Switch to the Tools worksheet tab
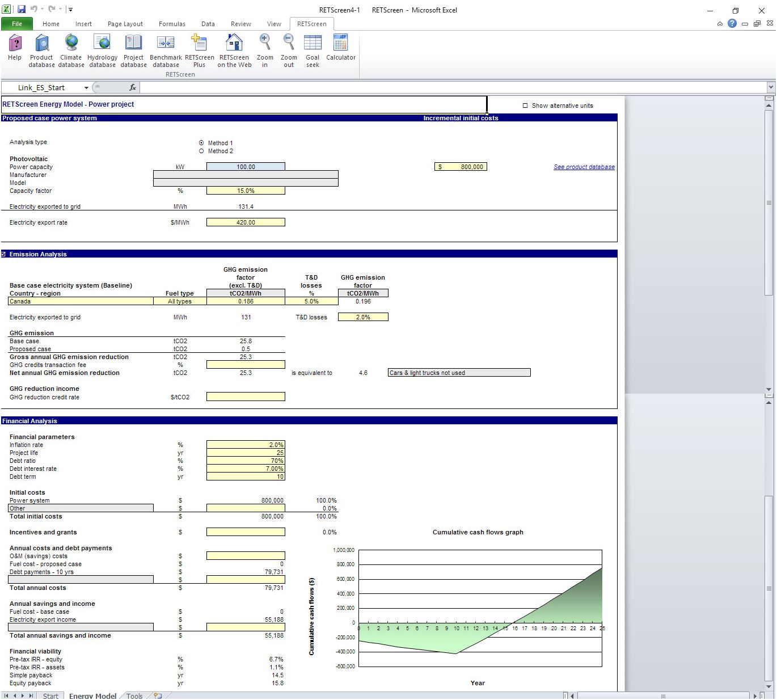 pos(134,695)
